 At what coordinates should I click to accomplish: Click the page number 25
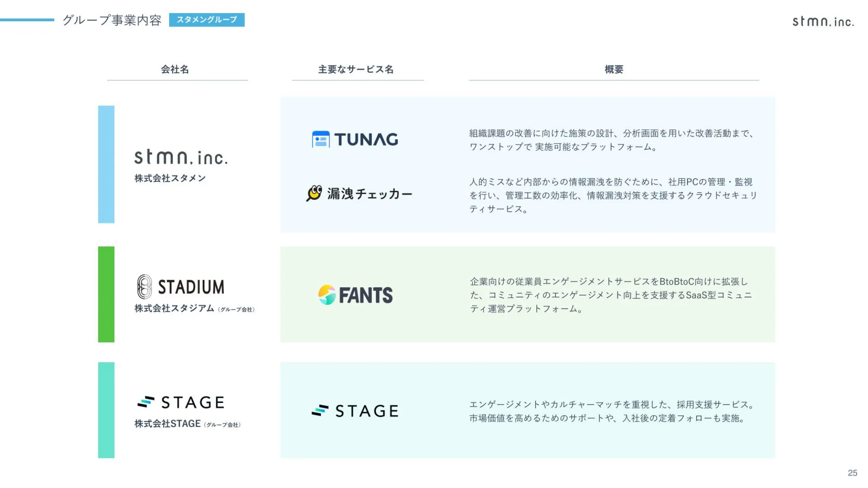[852, 473]
